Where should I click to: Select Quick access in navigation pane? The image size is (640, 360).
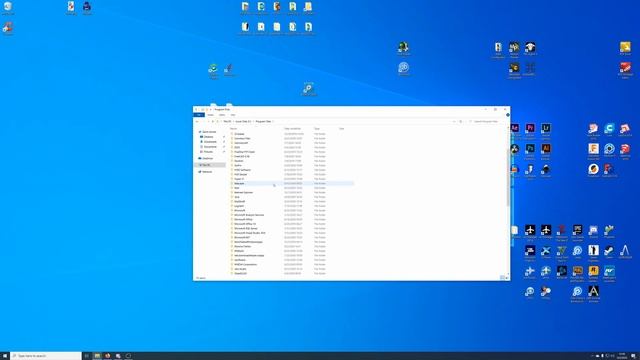point(209,132)
